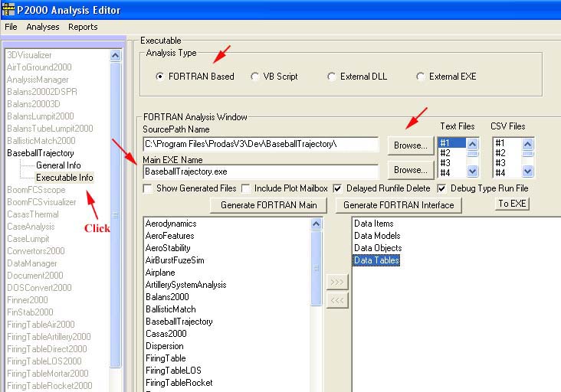The height and width of the screenshot is (392, 561).
Task: Select AirToGround2000 tree entry
Action: (x=39, y=67)
